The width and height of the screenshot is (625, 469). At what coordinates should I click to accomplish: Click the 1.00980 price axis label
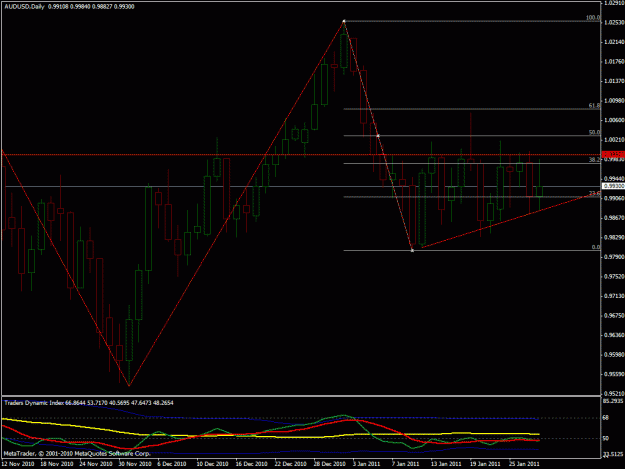tap(614, 101)
